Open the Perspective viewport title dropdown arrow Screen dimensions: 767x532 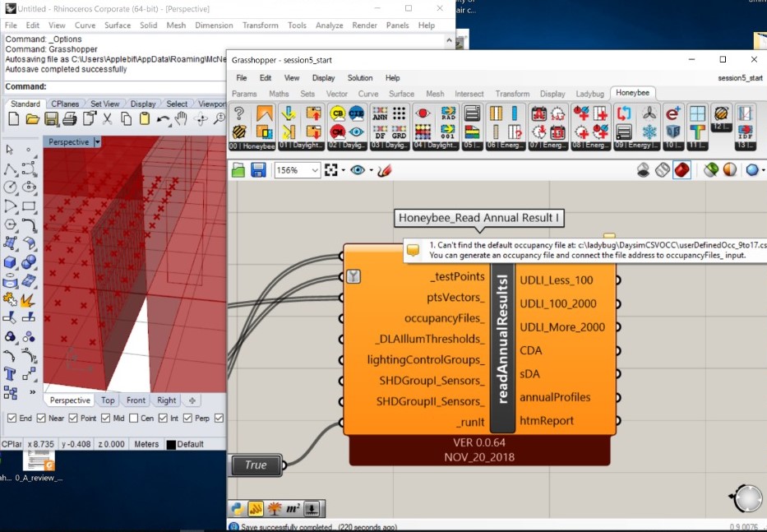[97, 142]
